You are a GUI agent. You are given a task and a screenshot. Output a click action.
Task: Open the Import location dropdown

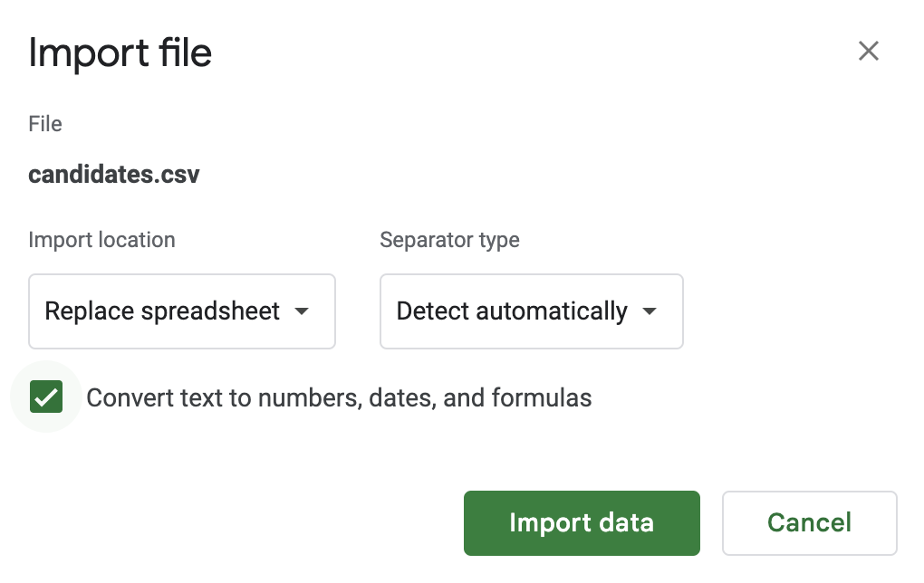pos(182,311)
